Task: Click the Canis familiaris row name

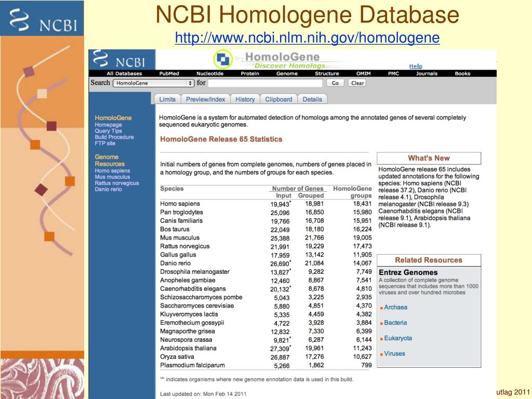Action: coord(181,220)
